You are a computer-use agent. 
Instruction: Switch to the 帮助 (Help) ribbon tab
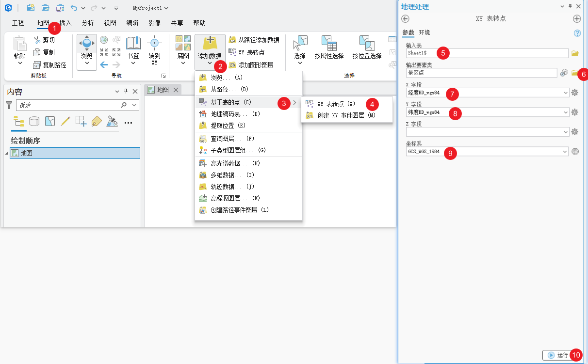pos(199,23)
